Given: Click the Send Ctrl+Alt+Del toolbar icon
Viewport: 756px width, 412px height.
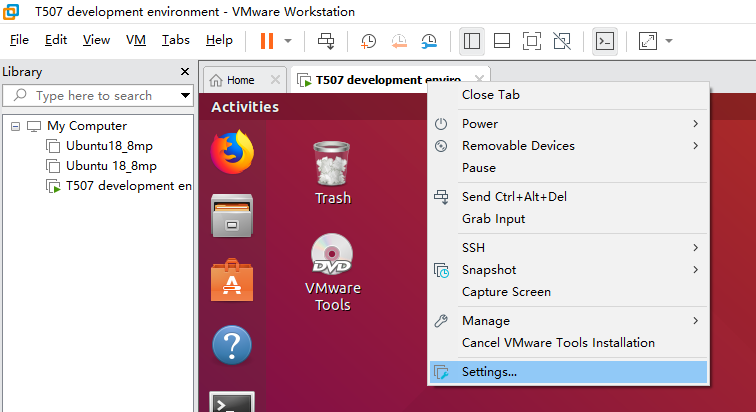Looking at the screenshot, I should point(326,41).
